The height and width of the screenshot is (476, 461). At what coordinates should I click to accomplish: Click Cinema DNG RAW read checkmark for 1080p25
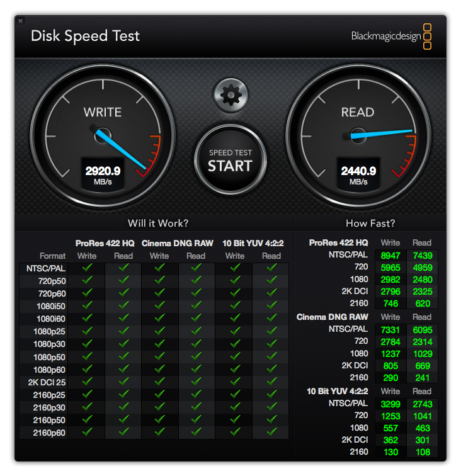pyautogui.click(x=196, y=331)
